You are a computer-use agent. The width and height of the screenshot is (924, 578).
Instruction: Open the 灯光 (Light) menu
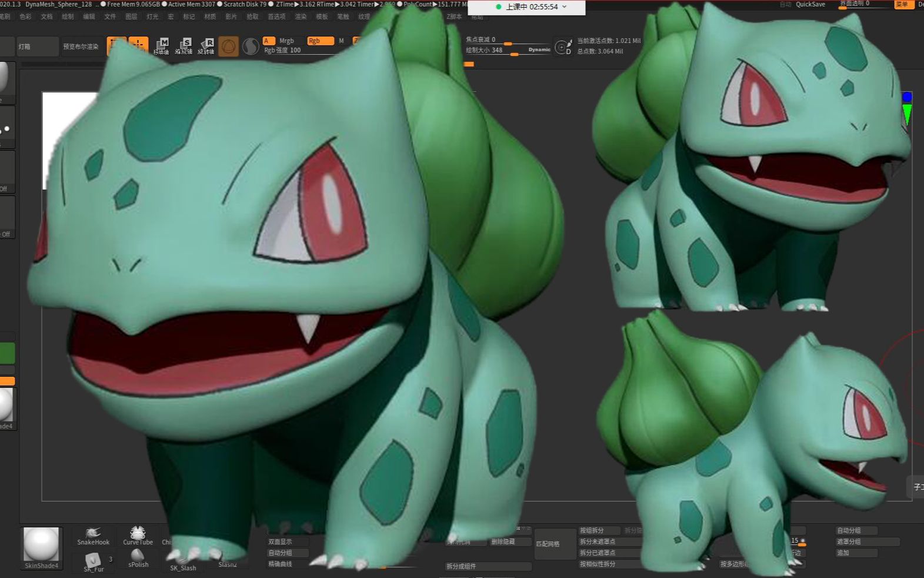pos(152,17)
